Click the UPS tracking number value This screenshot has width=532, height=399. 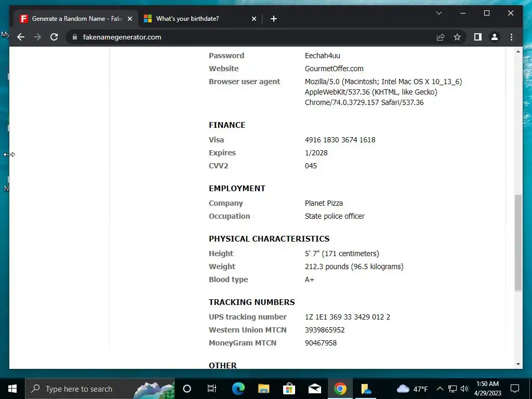pos(348,317)
